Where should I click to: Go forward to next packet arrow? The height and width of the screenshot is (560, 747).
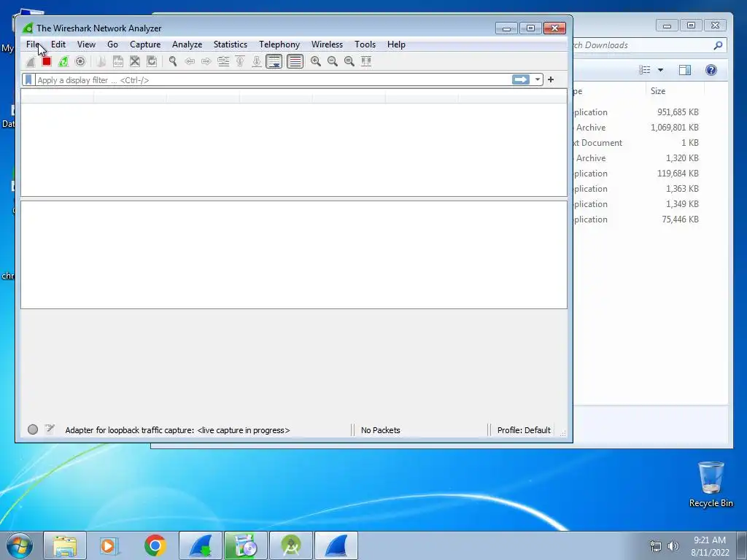(206, 61)
